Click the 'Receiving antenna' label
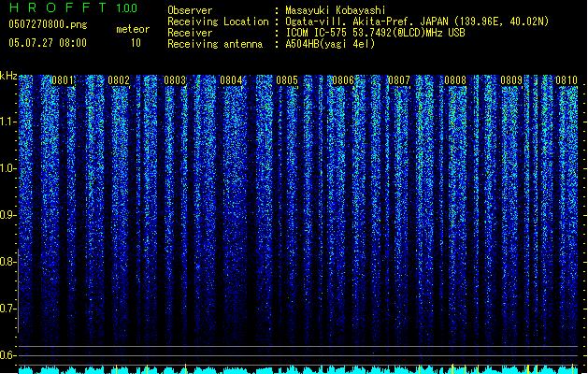Viewport: 588px width, 374px height. 215,44
